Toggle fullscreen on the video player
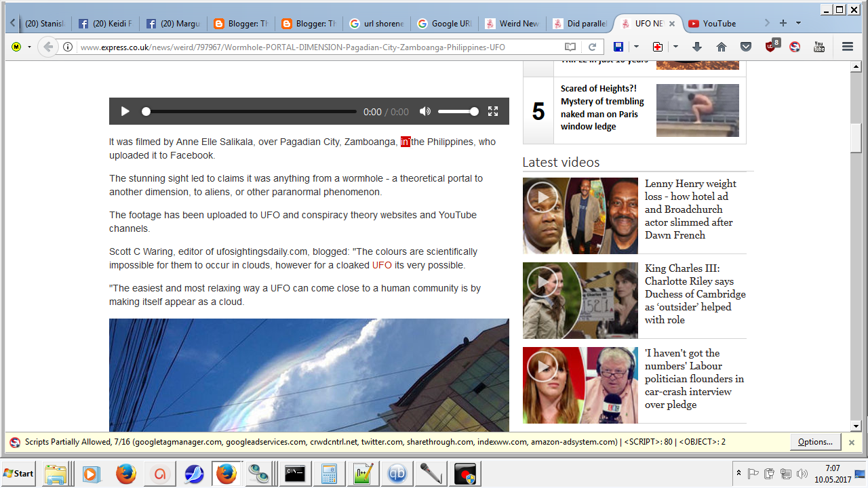The height and width of the screenshot is (488, 868). point(493,112)
